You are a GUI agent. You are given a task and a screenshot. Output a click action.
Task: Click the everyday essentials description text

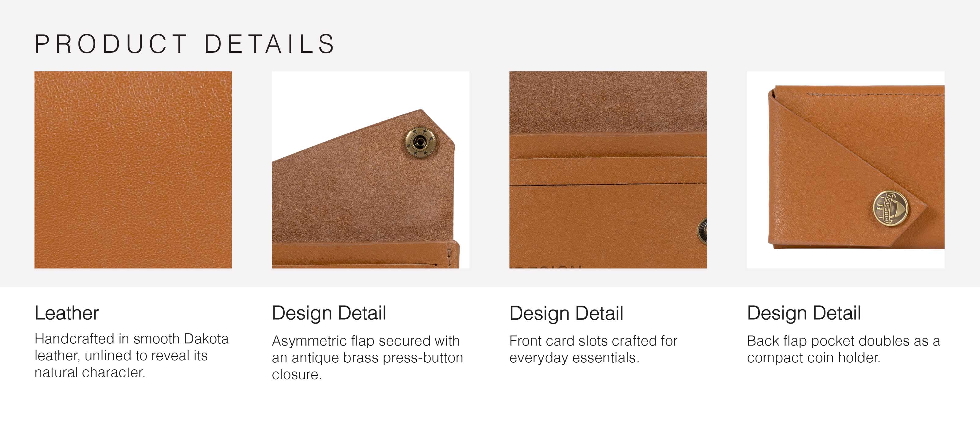point(593,349)
